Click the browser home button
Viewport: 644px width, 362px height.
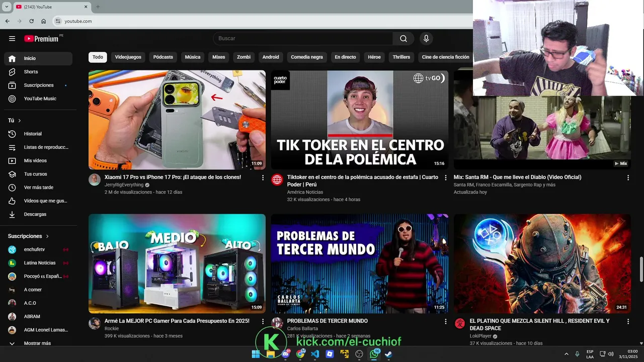(x=44, y=21)
